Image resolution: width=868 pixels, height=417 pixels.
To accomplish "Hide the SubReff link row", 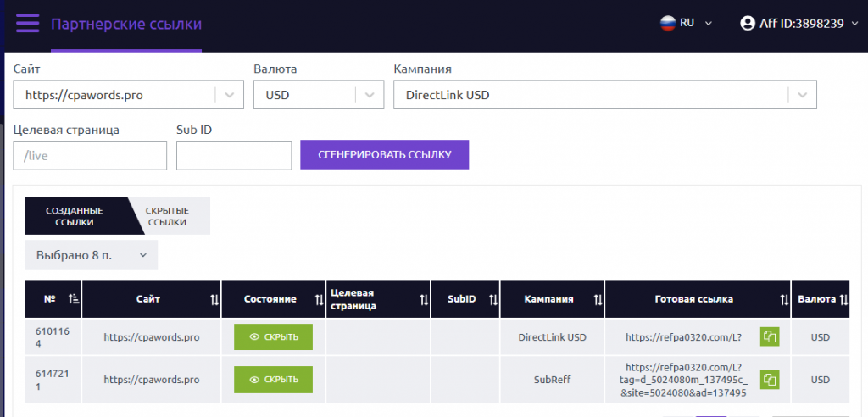I will (273, 379).
